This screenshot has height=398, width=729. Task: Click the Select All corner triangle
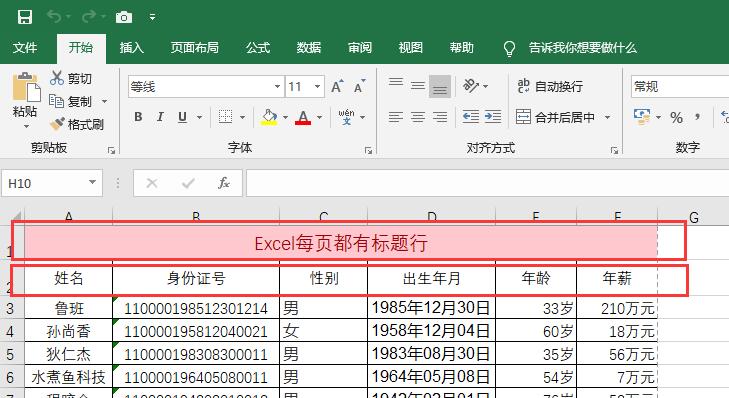[x=16, y=216]
